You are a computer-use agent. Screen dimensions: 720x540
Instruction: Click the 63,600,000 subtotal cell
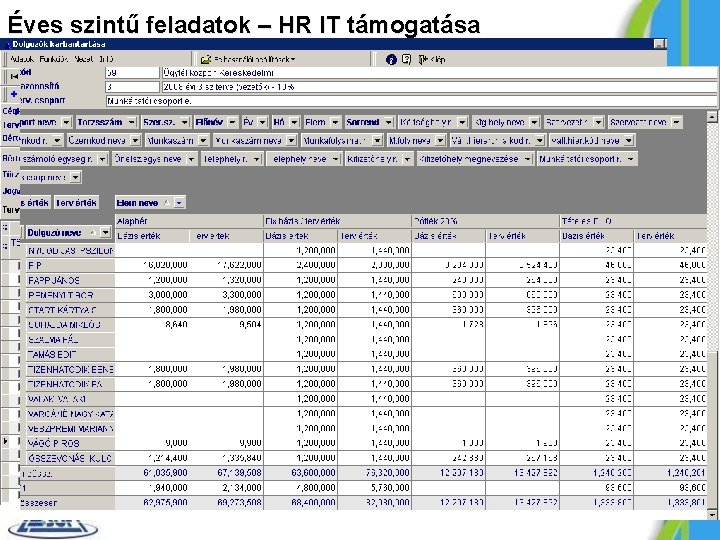(300, 472)
